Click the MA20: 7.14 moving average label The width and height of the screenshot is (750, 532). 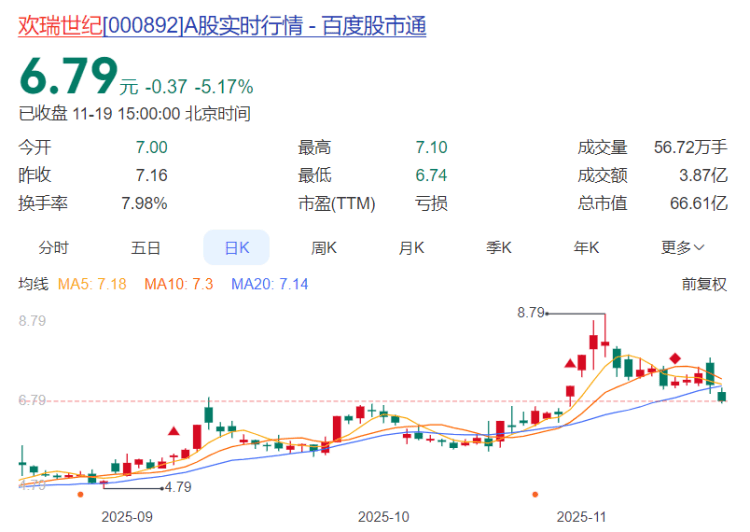click(269, 284)
